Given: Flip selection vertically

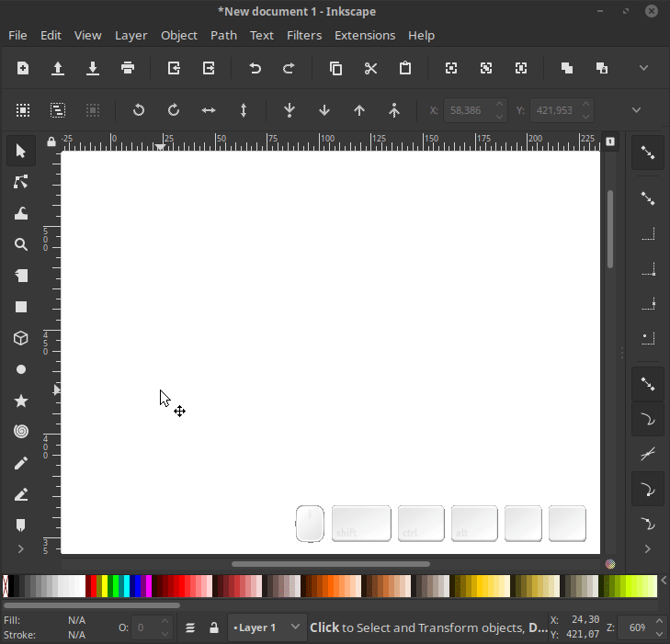Looking at the screenshot, I should pyautogui.click(x=244, y=110).
